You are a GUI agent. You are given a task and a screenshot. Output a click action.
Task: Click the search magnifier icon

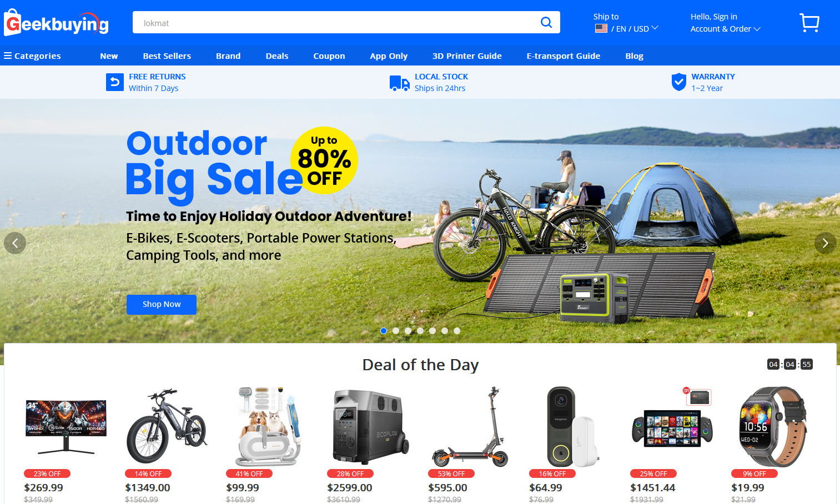546,22
